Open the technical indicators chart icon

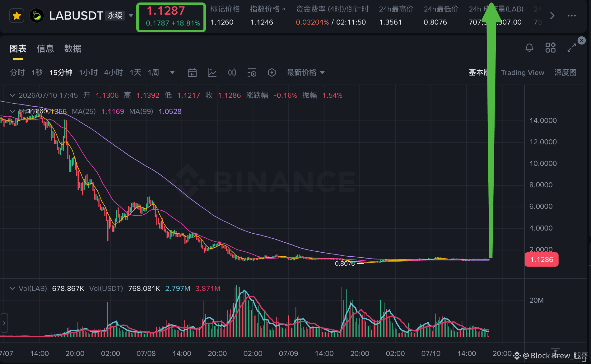[212, 72]
